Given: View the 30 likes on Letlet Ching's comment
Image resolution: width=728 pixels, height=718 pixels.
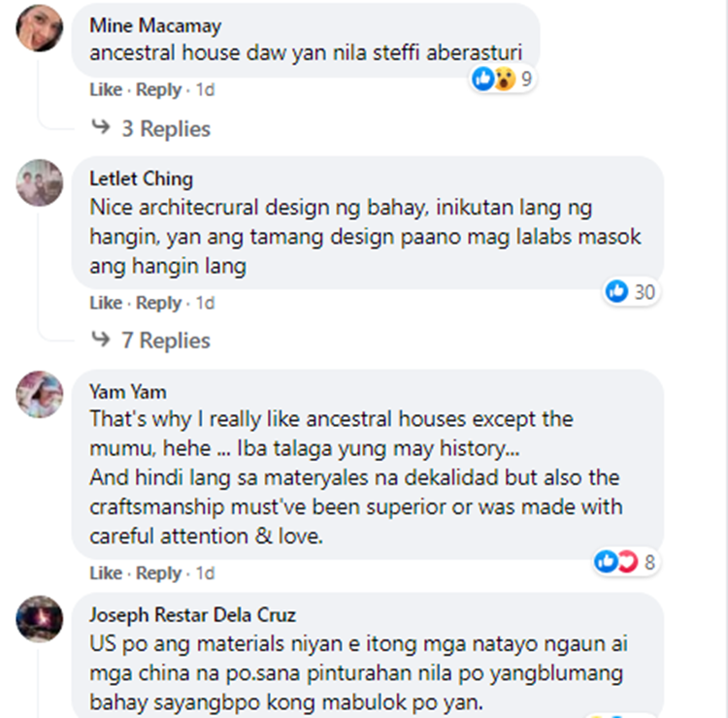Looking at the screenshot, I should click(631, 292).
